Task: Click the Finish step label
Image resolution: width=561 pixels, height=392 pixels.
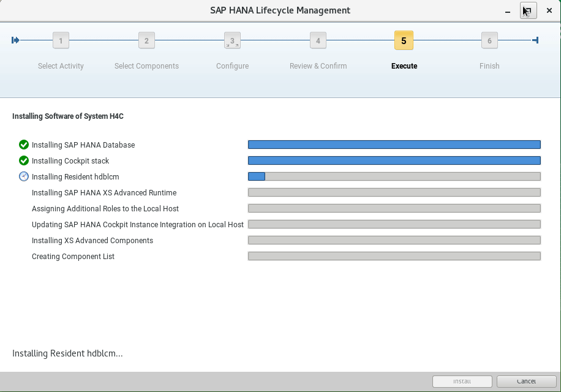Action: tap(489, 66)
